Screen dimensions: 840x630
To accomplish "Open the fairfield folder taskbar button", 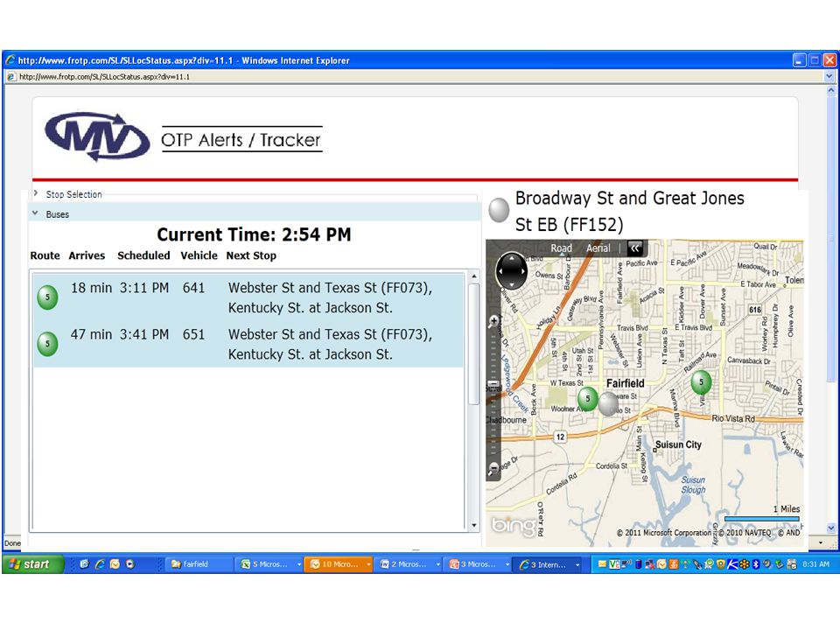I will [199, 564].
